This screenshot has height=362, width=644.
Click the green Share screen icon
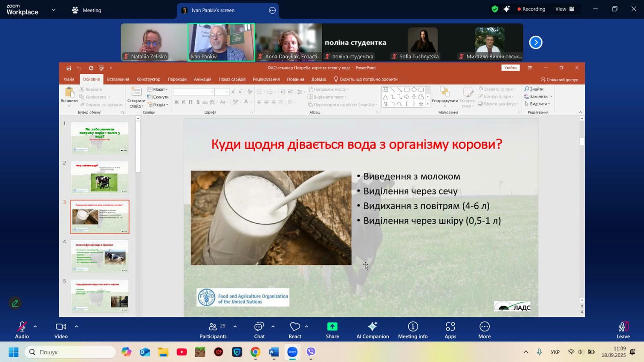(332, 327)
